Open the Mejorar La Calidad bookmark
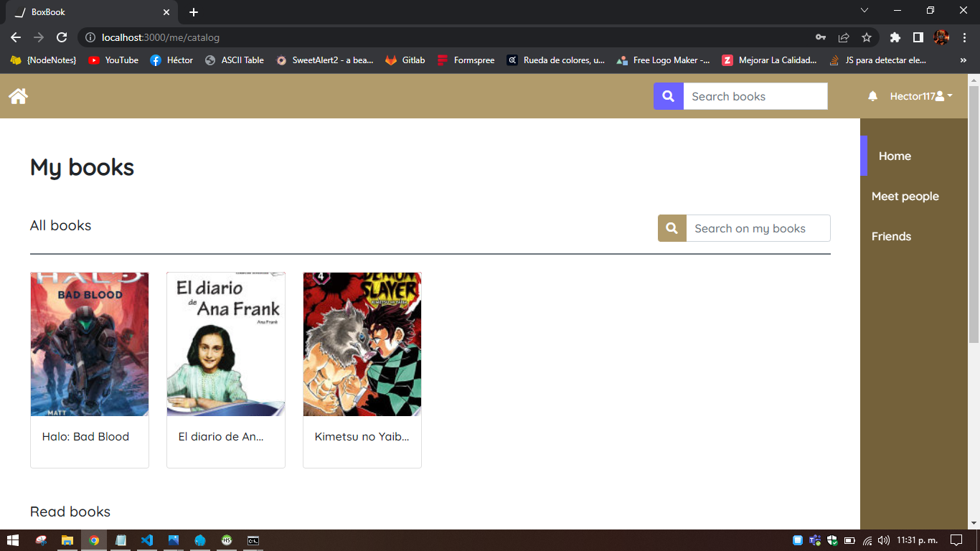This screenshot has width=980, height=551. [770, 60]
